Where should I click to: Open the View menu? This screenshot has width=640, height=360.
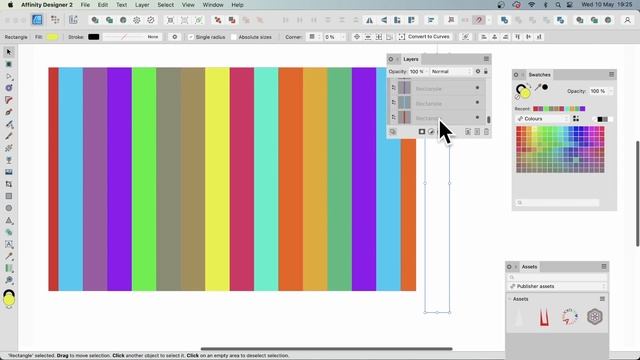(188, 5)
